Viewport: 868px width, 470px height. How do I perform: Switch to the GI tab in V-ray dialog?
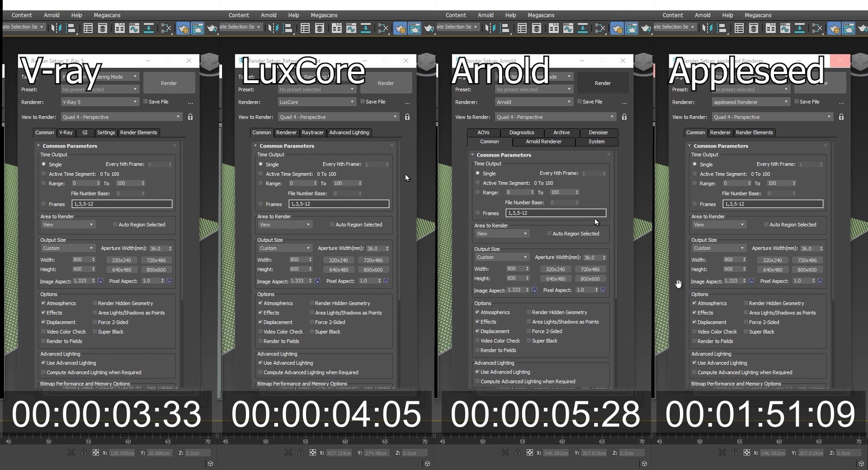pyautogui.click(x=85, y=132)
